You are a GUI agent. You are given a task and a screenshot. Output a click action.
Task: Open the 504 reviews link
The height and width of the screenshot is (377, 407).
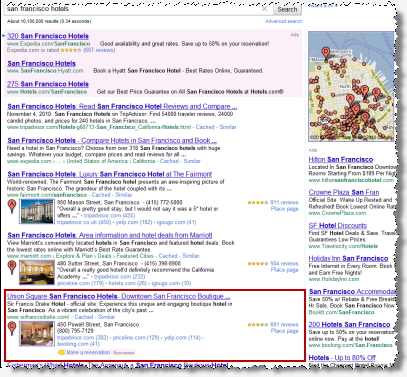click(x=284, y=263)
